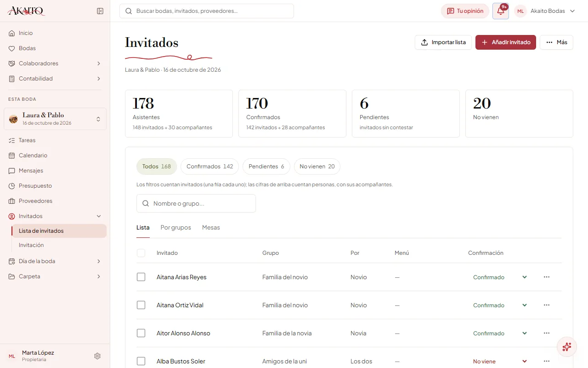The image size is (588, 368).
Task: Filter by Confirmados 142
Action: [209, 167]
